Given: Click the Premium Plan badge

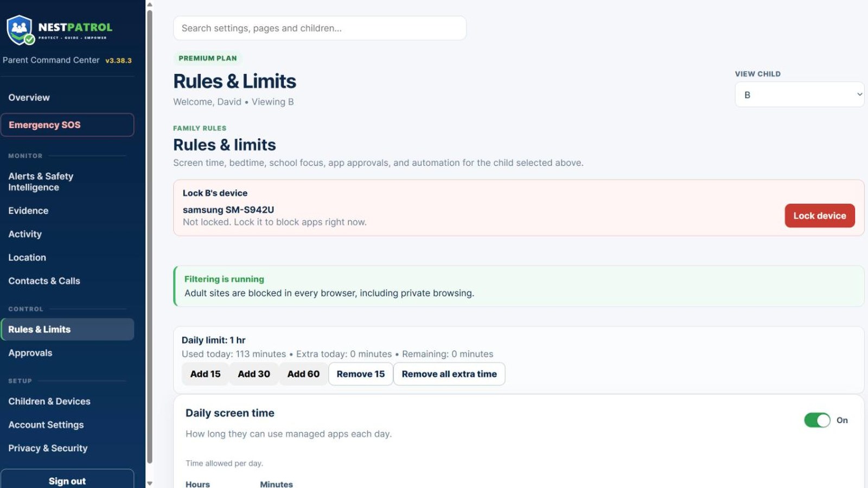Looking at the screenshot, I should tap(208, 58).
